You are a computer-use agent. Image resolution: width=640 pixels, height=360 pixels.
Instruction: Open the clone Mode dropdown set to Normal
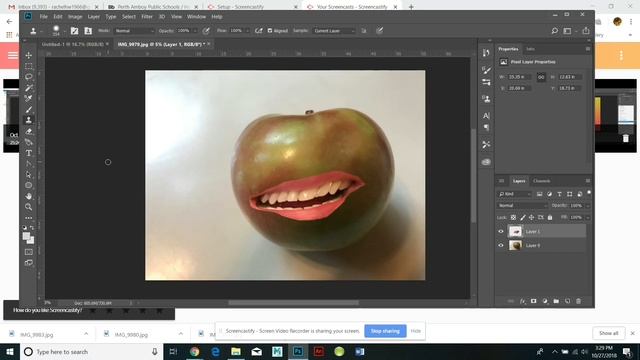coord(134,31)
